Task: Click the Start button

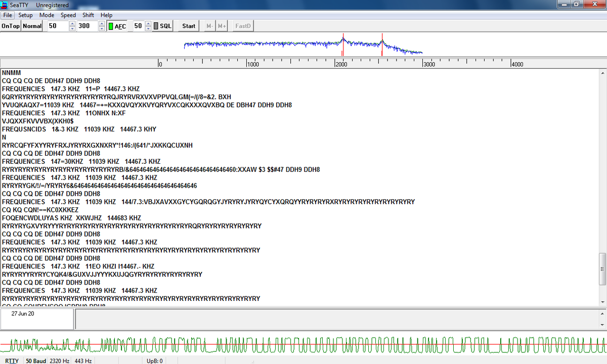Action: pos(189,26)
